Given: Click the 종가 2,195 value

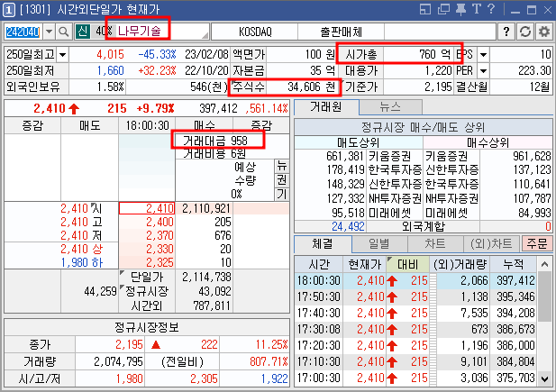Looking at the screenshot, I should [x=129, y=344].
